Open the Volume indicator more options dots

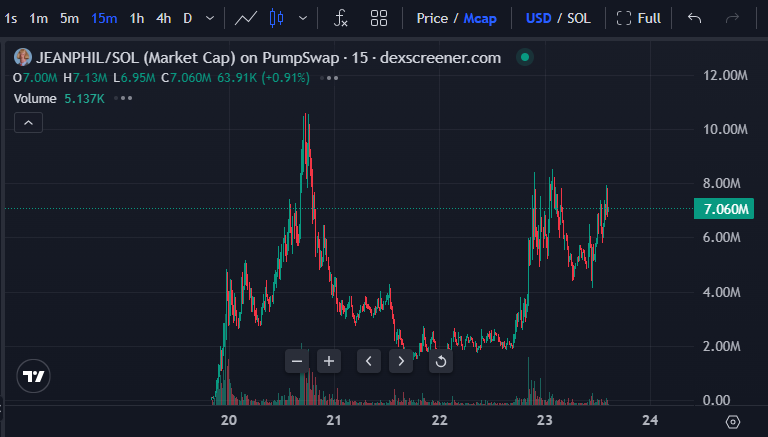coord(123,98)
